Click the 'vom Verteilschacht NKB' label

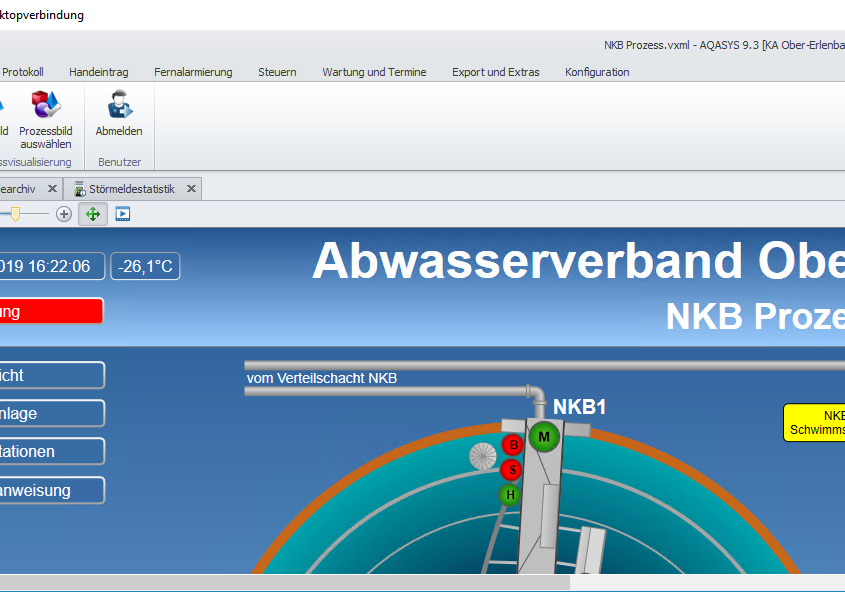coord(322,378)
